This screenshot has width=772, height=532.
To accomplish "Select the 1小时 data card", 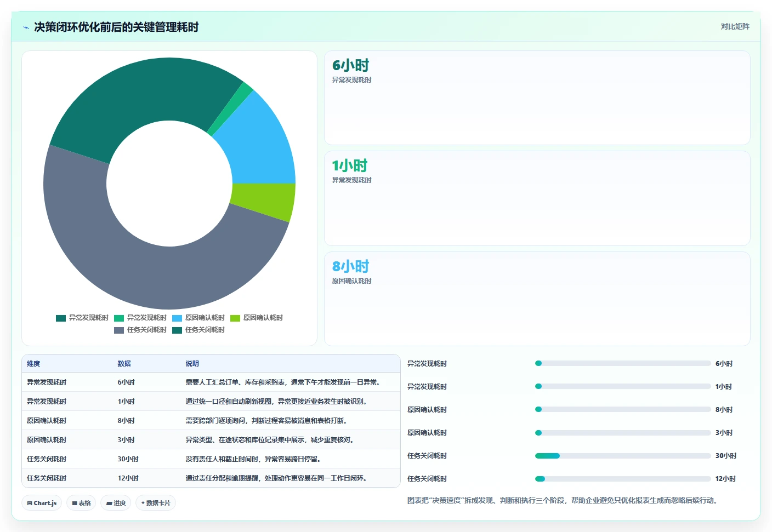I will (537, 198).
